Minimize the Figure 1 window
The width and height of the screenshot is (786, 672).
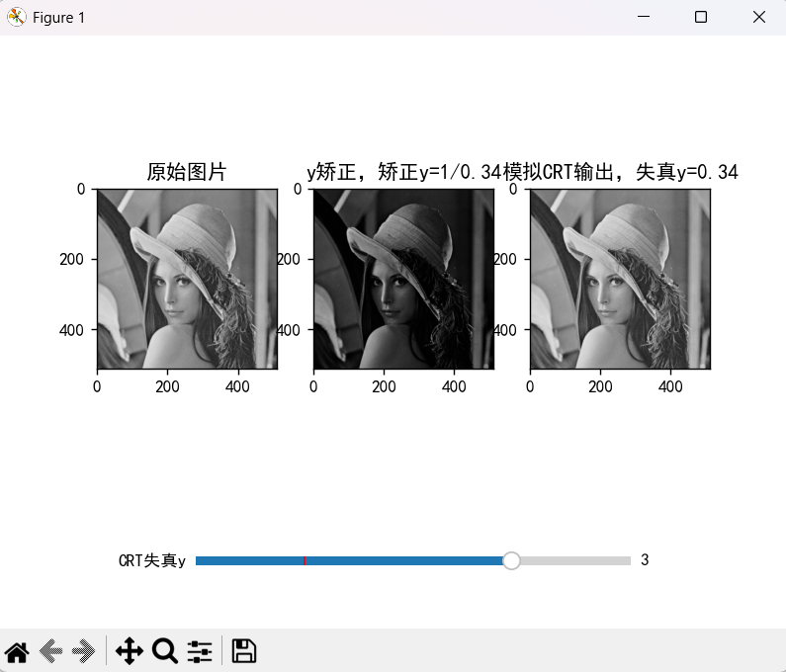[x=644, y=18]
